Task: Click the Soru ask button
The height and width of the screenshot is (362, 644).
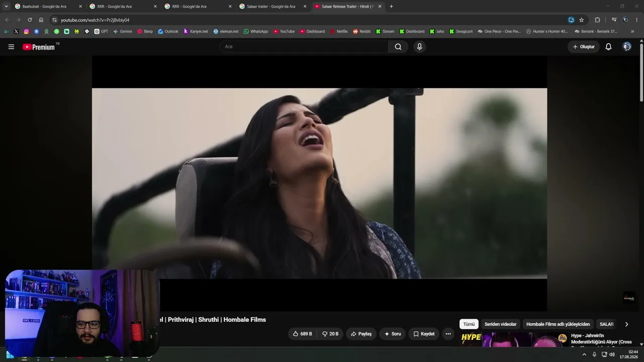Action: pyautogui.click(x=392, y=334)
